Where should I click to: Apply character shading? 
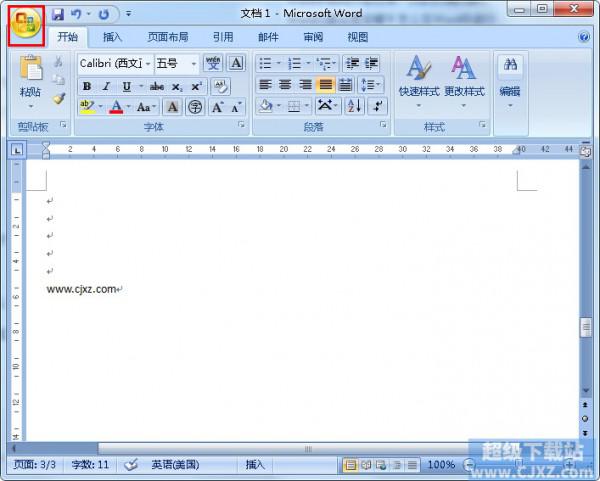[x=173, y=107]
